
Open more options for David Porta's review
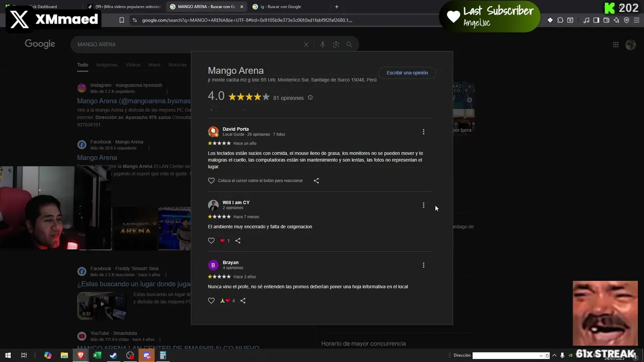click(423, 132)
